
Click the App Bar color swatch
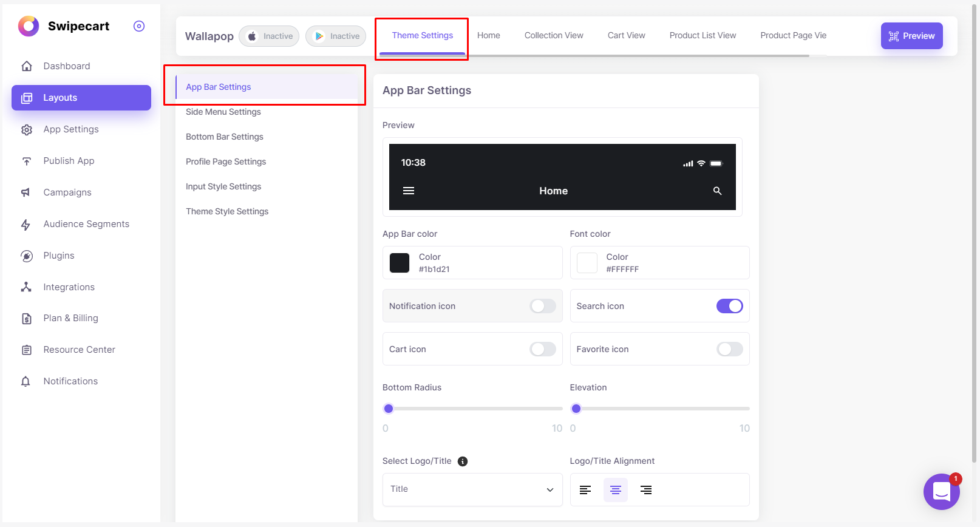[x=400, y=263]
